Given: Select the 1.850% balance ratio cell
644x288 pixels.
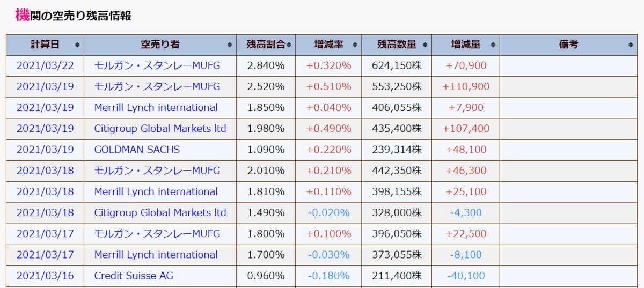Looking at the screenshot, I should pyautogui.click(x=266, y=107).
